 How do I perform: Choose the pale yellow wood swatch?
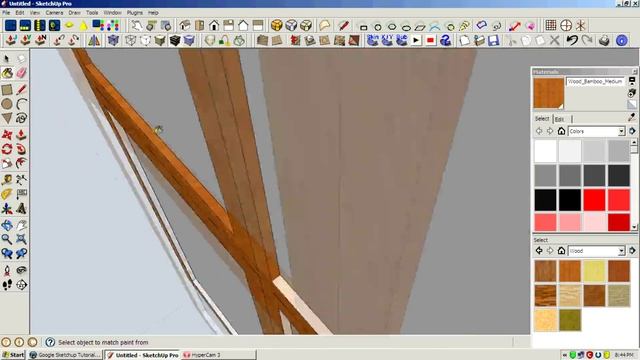click(594, 271)
